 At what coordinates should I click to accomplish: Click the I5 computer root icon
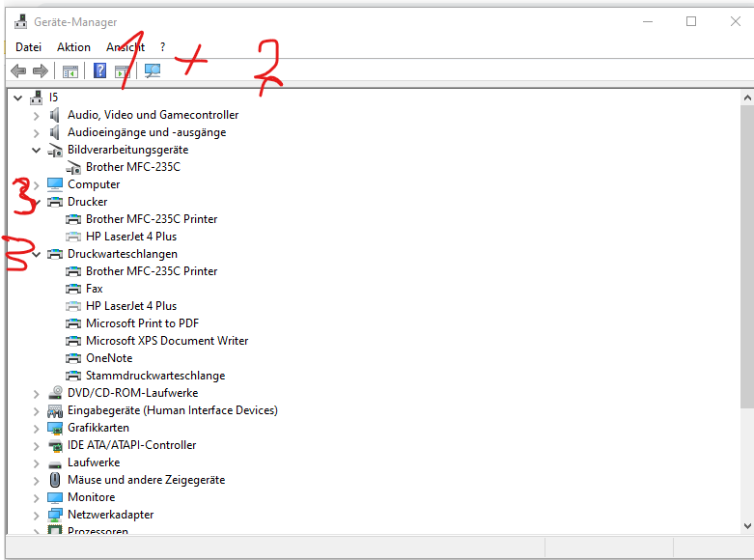(37, 98)
